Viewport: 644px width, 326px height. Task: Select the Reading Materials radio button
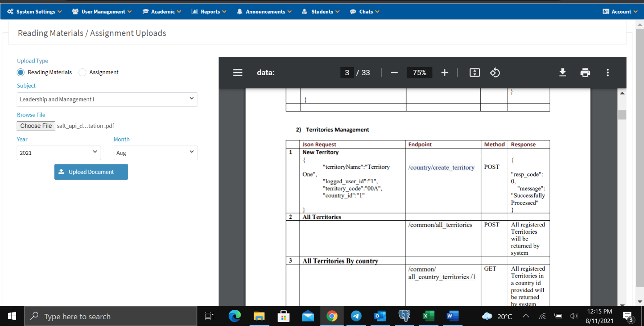click(x=21, y=72)
